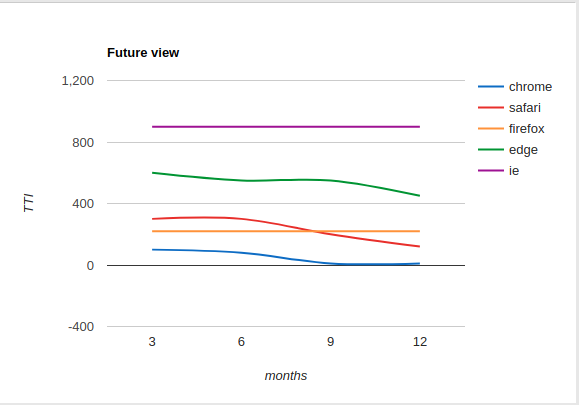The image size is (579, 405).
Task: Click the Future view chart title
Action: (x=143, y=53)
